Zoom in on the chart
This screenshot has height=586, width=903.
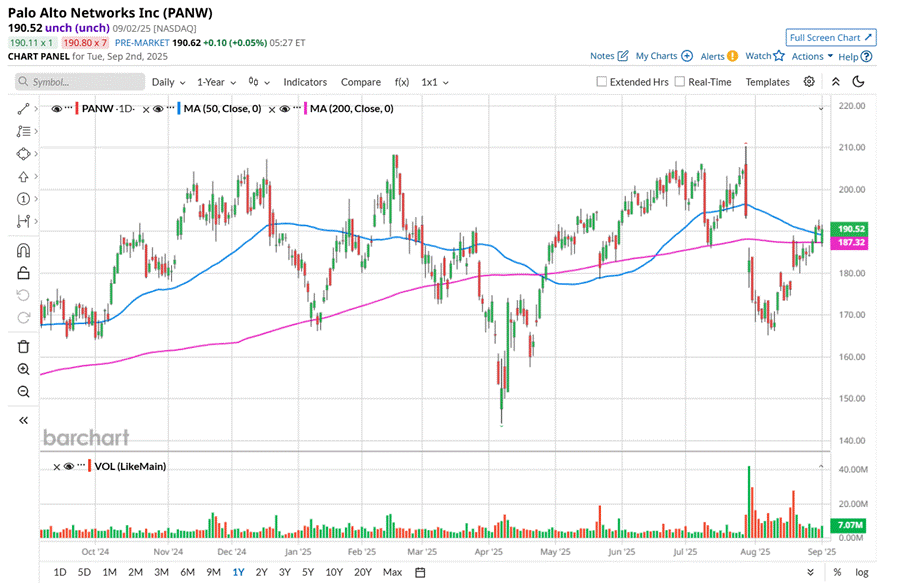23,369
